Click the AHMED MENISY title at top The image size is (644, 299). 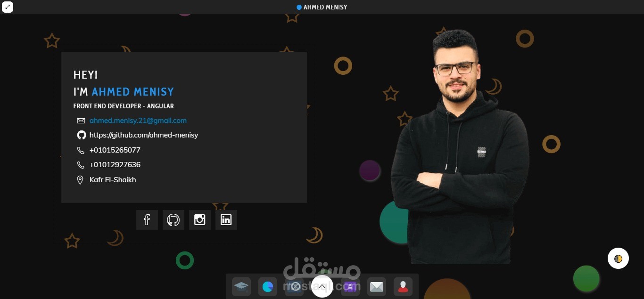(325, 7)
